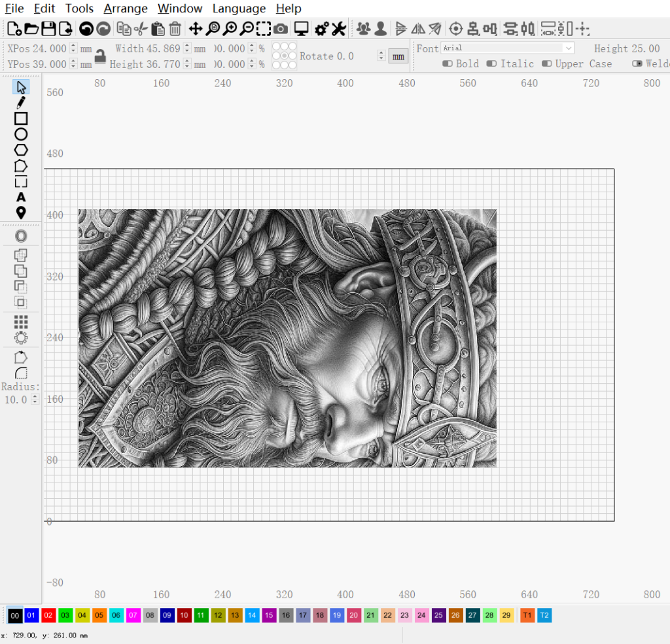
Task: Turn on the Upper Case switch
Action: coord(547,63)
